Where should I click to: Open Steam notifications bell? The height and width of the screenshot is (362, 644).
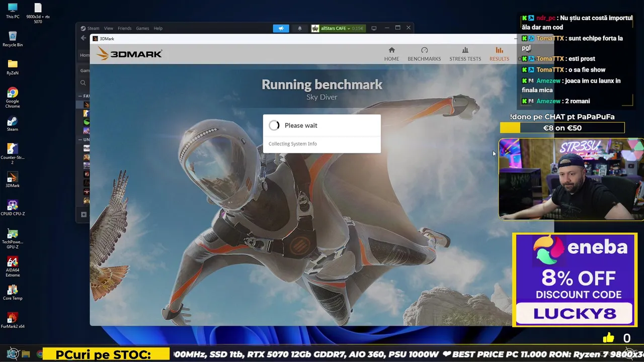(299, 28)
